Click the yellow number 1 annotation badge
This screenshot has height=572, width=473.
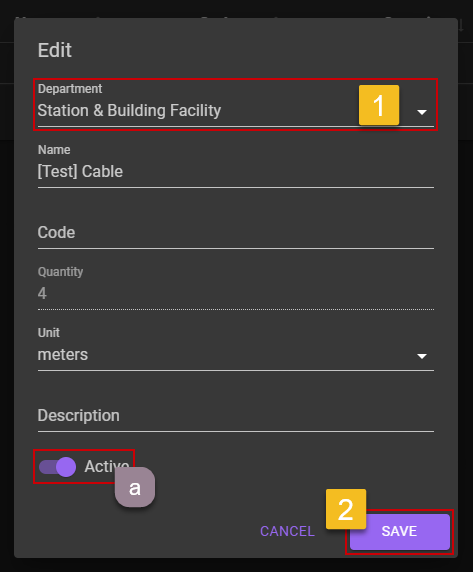click(379, 105)
